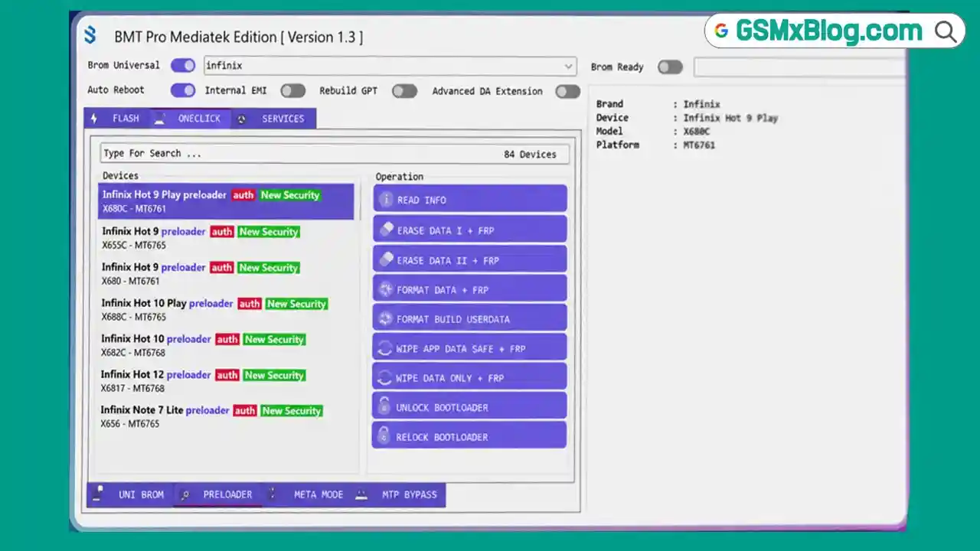Click padlock icon on RELOCK BOOTLOADER

click(384, 436)
